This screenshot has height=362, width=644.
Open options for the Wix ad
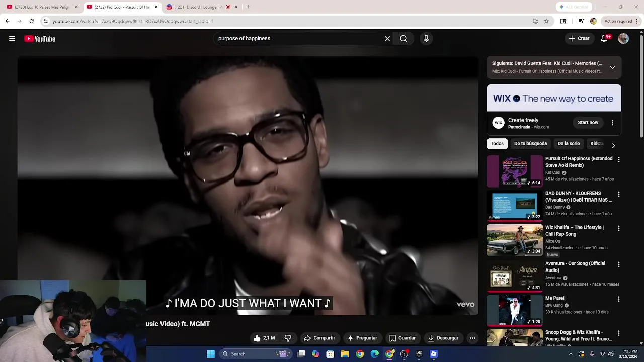click(612, 123)
